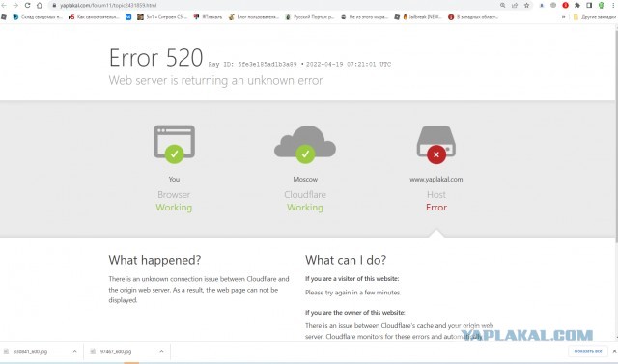The height and width of the screenshot is (364, 618).
Task: Click the Ray ID text
Action: (252, 65)
